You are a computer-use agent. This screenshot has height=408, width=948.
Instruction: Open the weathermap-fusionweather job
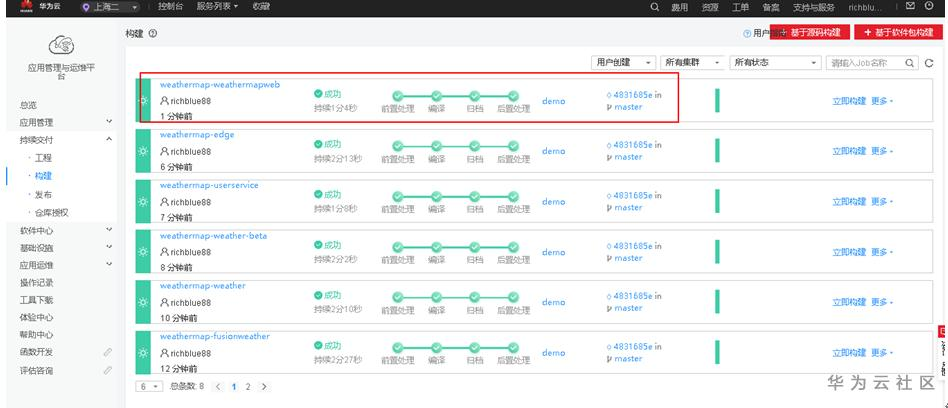tap(215, 336)
